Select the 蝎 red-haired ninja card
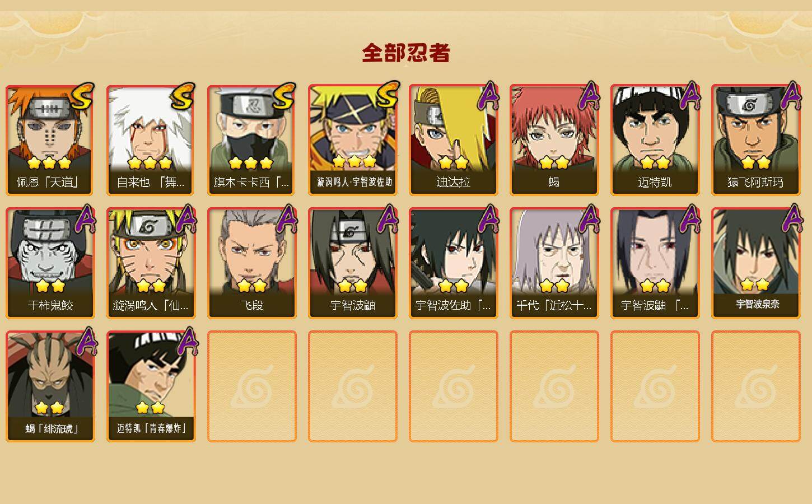 (554, 140)
